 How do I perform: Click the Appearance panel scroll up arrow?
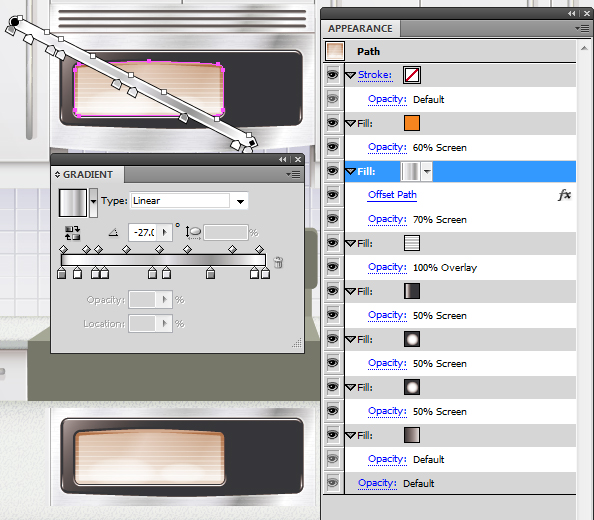(585, 48)
